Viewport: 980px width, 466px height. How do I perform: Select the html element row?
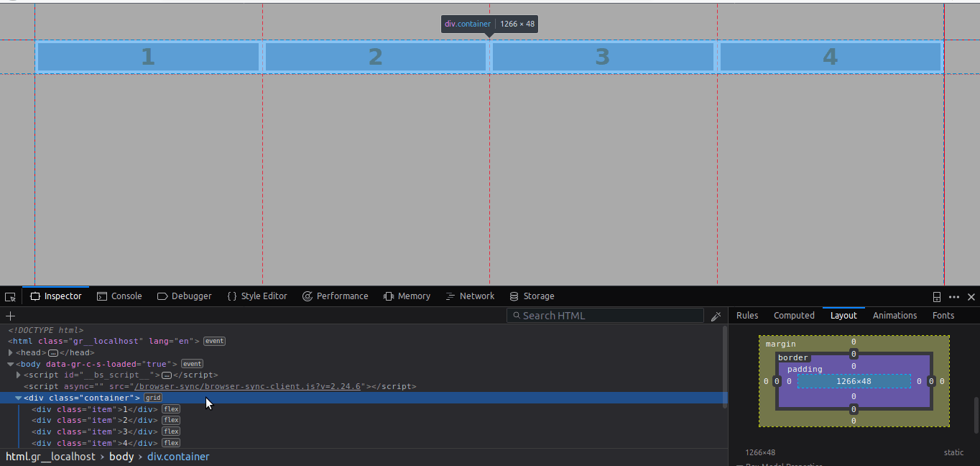click(364, 341)
